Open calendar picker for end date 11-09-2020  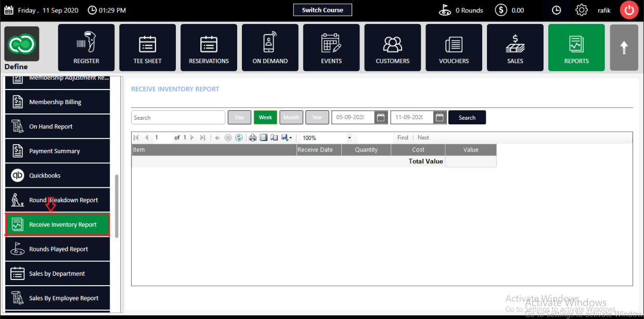[441, 117]
